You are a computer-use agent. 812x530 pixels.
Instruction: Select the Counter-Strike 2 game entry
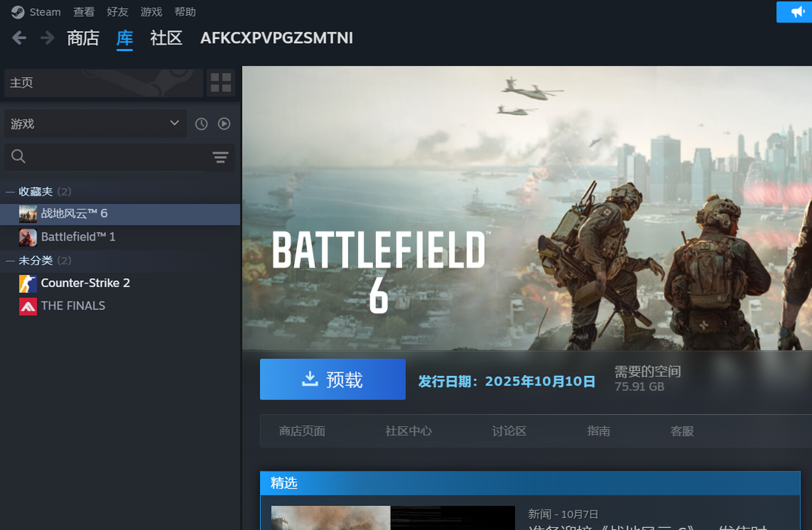(x=85, y=283)
